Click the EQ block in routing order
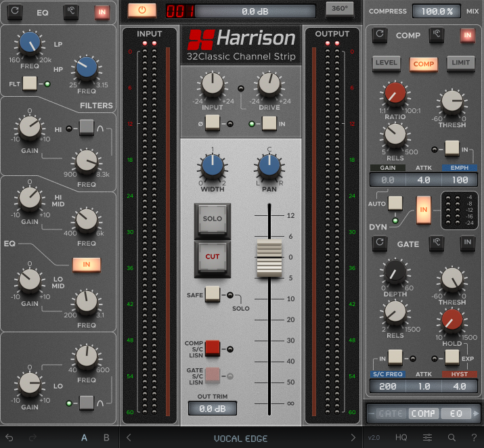 456,413
